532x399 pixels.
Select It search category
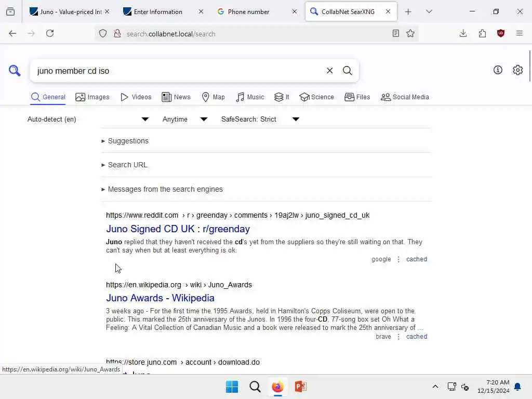click(x=282, y=97)
